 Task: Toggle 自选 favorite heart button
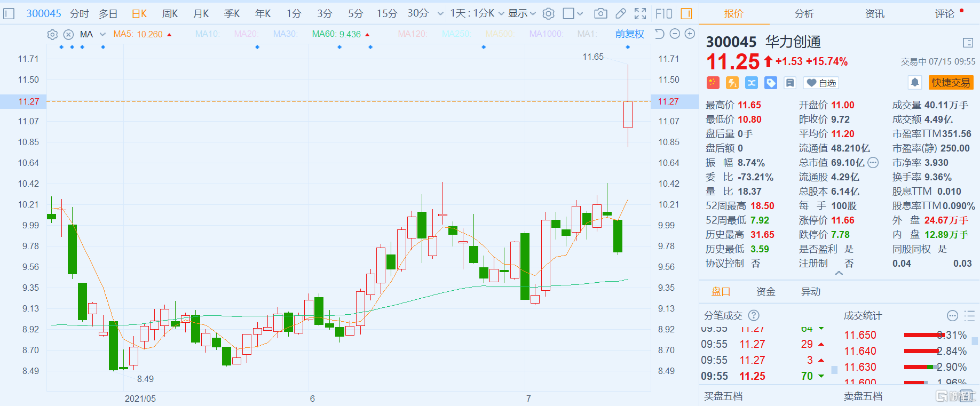pos(821,83)
